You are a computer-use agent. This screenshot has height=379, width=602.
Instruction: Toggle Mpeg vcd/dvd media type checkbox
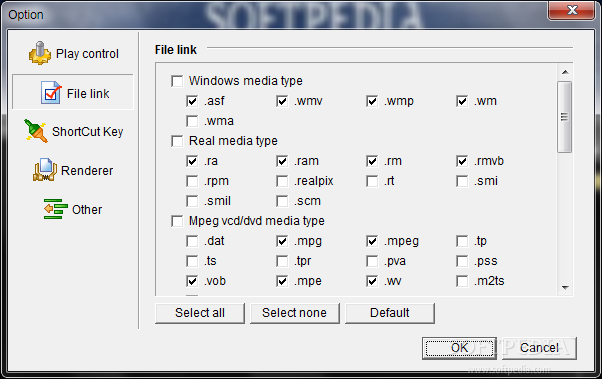point(177,221)
